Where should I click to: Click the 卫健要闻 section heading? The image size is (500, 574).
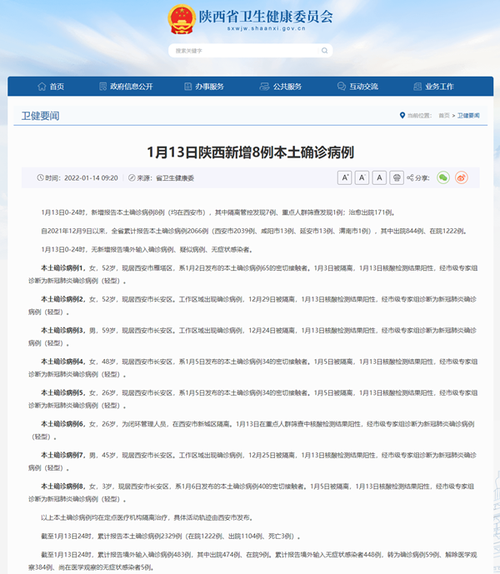coord(40,116)
